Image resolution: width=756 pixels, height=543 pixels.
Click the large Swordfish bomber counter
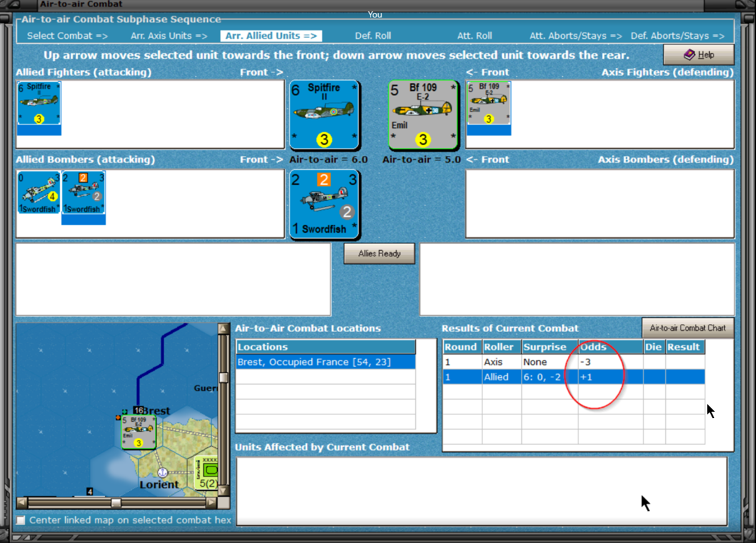pos(324,204)
